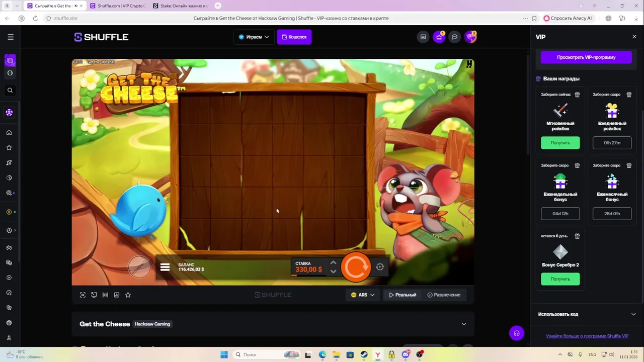The width and height of the screenshot is (644, 362).
Task: Open the rewards gift icon in the header
Action: click(439, 37)
